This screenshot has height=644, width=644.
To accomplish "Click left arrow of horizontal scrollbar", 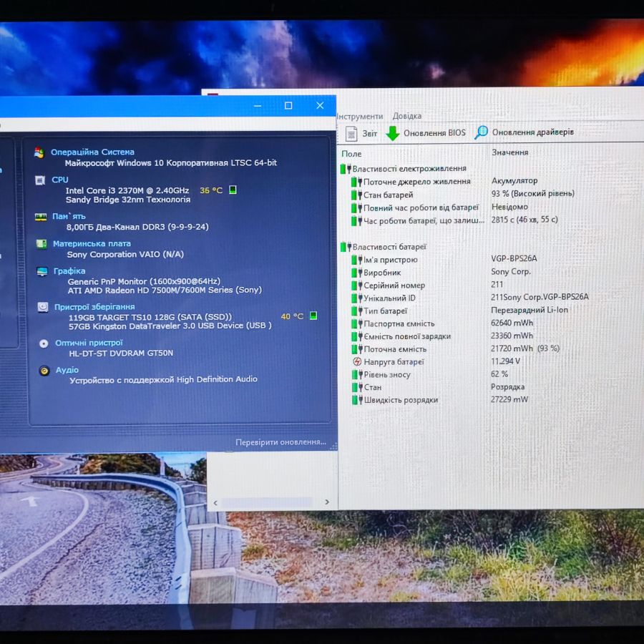I will pyautogui.click(x=215, y=502).
